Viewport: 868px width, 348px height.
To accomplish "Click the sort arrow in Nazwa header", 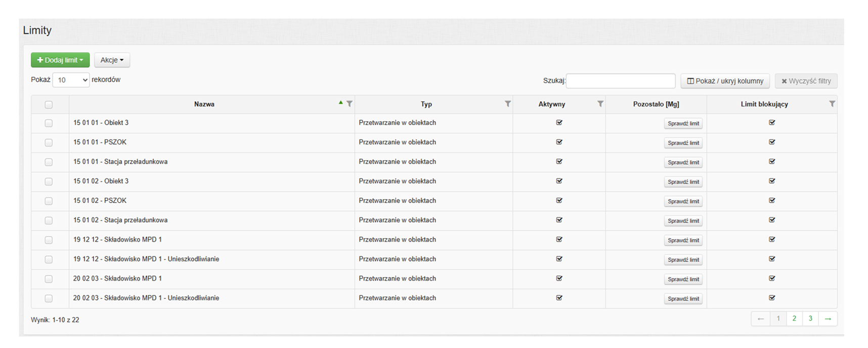I will click(x=341, y=103).
